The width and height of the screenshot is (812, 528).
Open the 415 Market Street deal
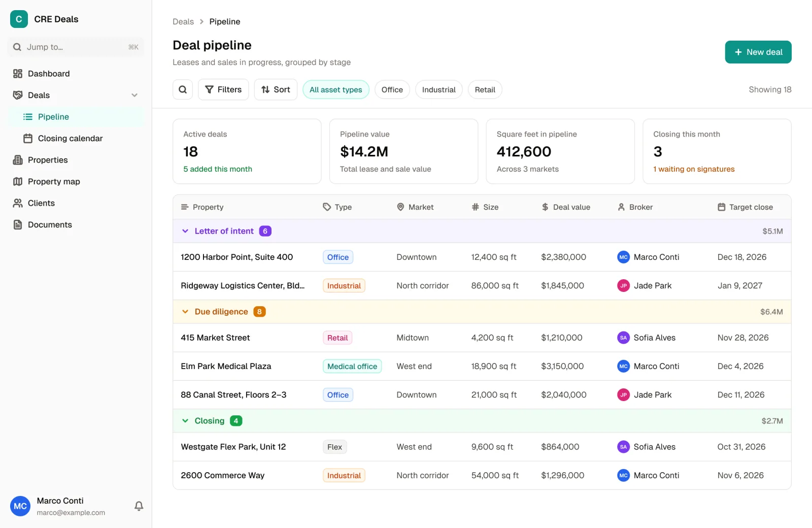tap(215, 338)
